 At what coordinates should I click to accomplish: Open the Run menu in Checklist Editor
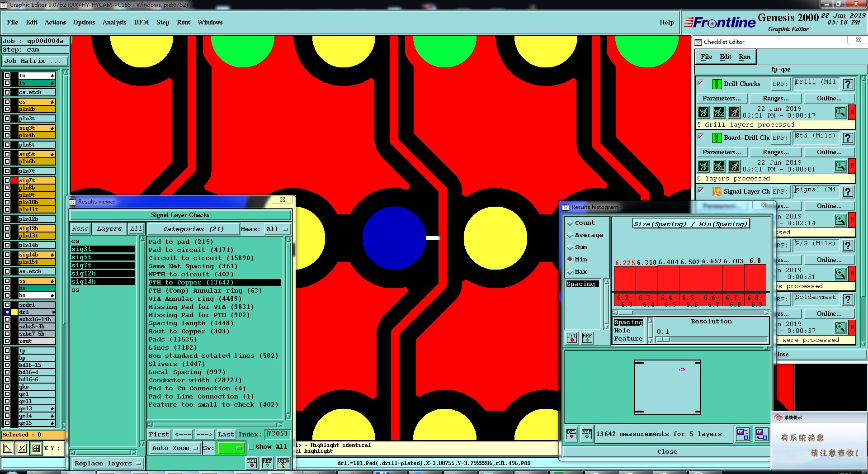(745, 57)
